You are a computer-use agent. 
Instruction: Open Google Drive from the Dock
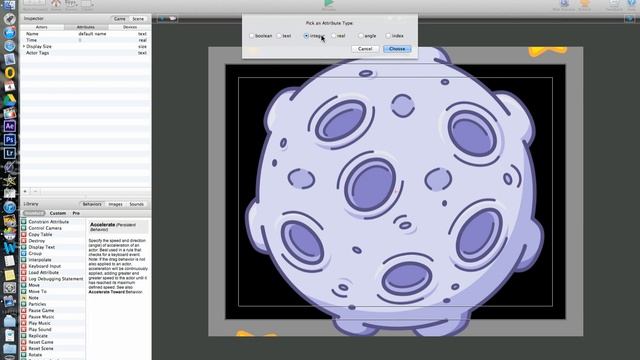point(10,100)
